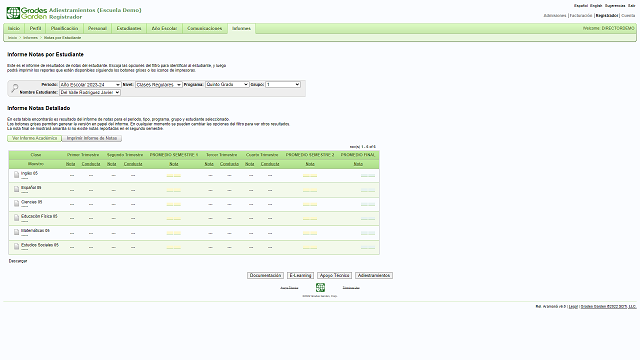Open the Año Escolar tab

pyautogui.click(x=164, y=29)
